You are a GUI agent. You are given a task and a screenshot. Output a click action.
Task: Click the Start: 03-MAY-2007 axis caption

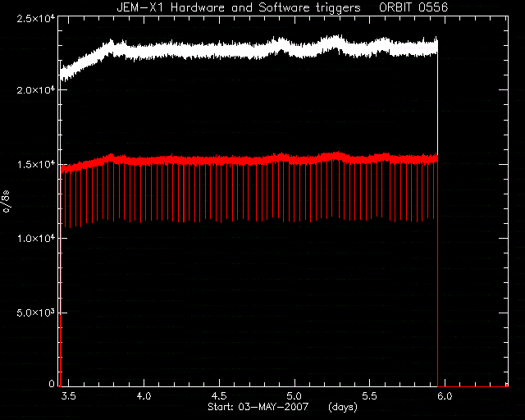(x=258, y=407)
